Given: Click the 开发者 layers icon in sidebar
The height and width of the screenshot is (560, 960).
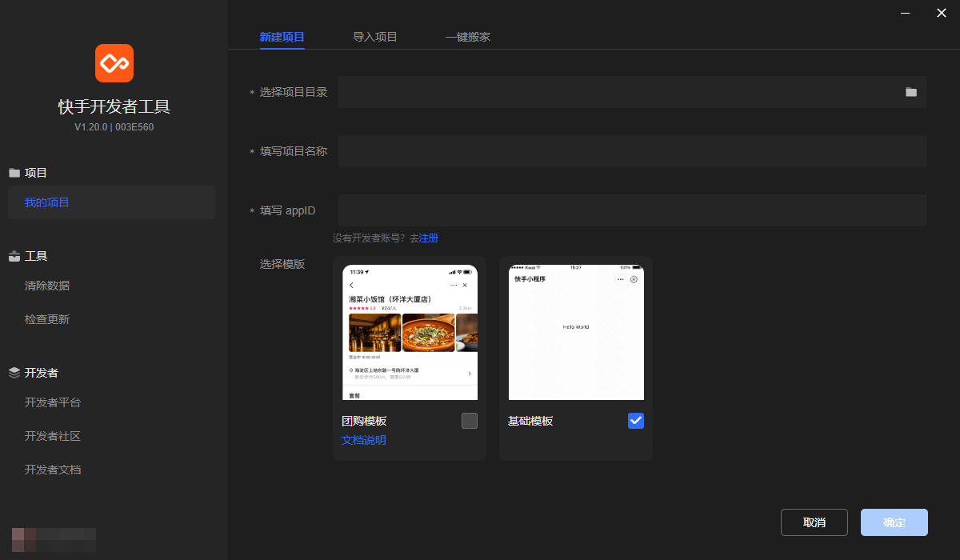Looking at the screenshot, I should pyautogui.click(x=14, y=373).
